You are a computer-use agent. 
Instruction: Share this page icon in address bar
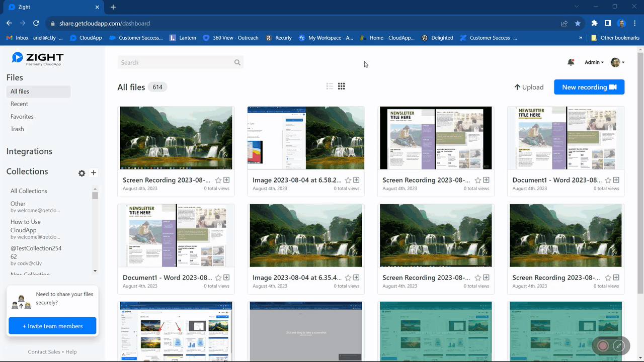(565, 23)
